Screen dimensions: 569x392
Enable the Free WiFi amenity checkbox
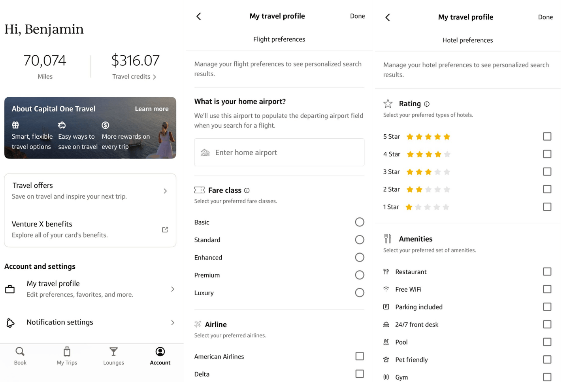(547, 289)
